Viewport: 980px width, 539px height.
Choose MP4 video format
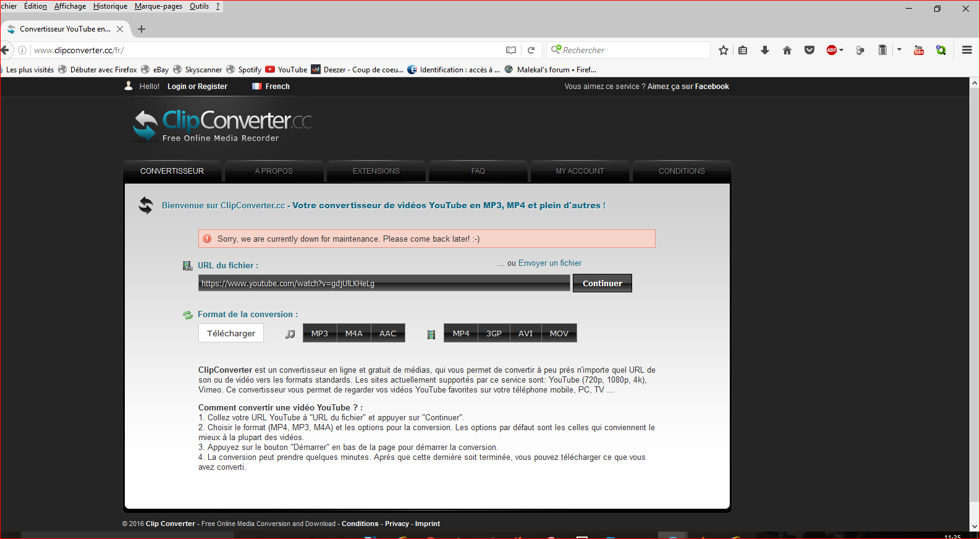point(461,333)
